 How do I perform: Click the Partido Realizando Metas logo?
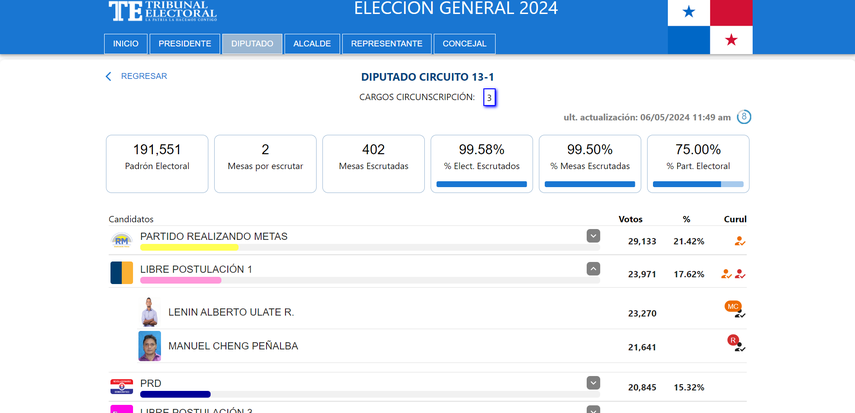coord(121,241)
